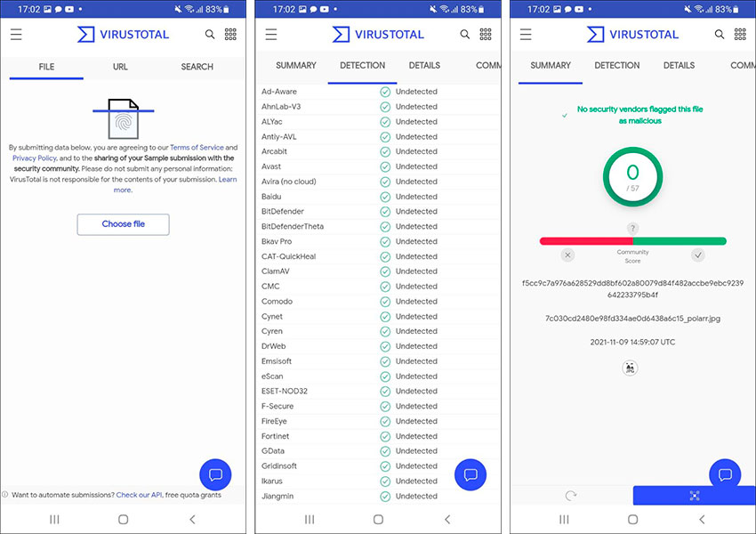The width and height of the screenshot is (756, 534).
Task: Select the SEARCH tab
Action: (197, 67)
